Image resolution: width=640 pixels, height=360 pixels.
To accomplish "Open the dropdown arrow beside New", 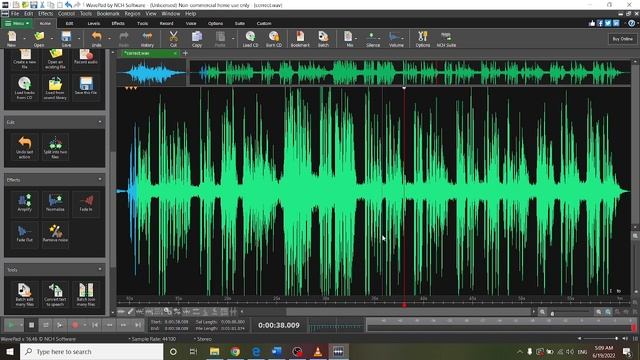I will 24,39.
